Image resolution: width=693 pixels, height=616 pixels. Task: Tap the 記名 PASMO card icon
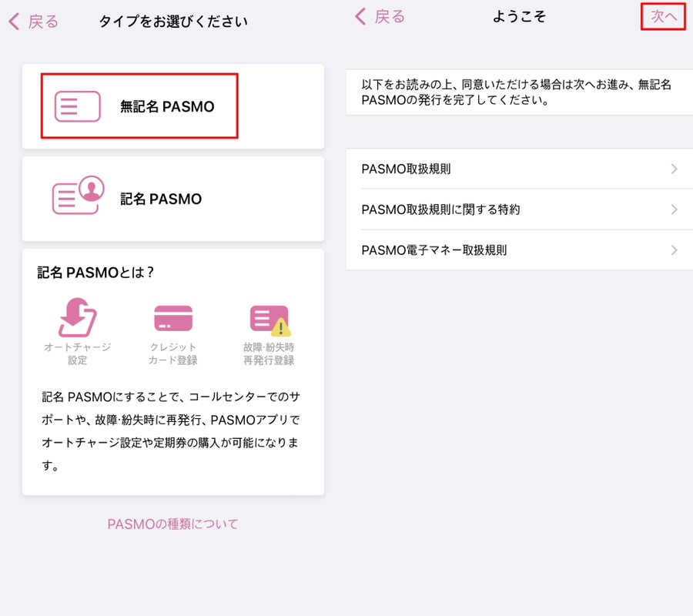pyautogui.click(x=79, y=196)
